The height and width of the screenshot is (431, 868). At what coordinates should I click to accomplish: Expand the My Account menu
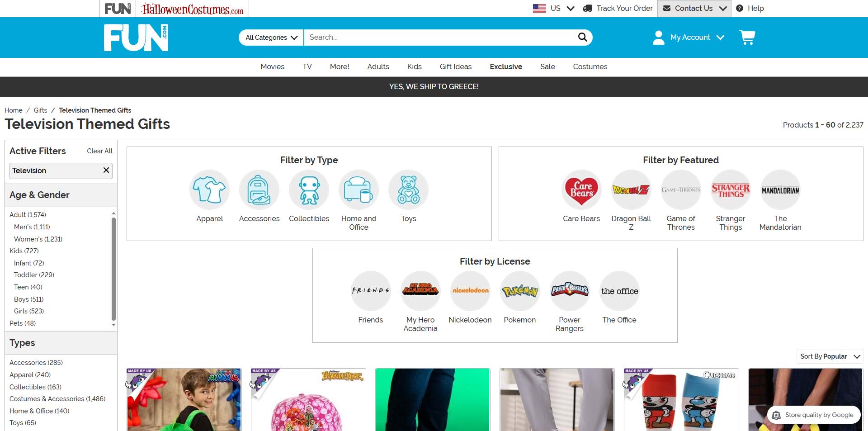689,38
